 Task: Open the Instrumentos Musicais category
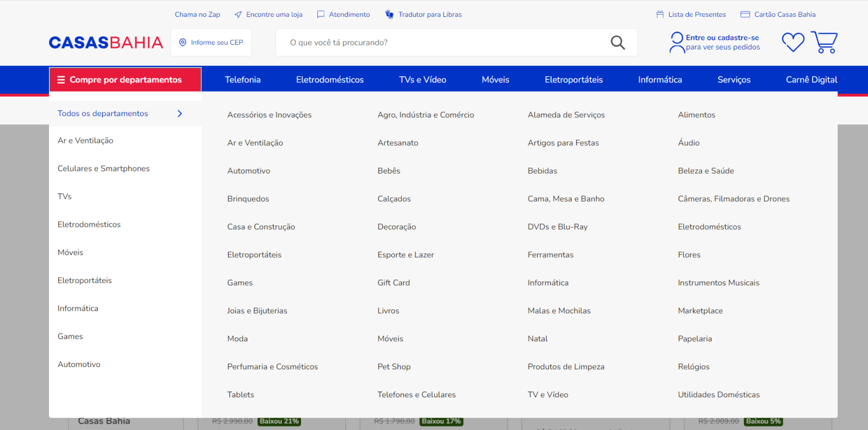(x=718, y=283)
